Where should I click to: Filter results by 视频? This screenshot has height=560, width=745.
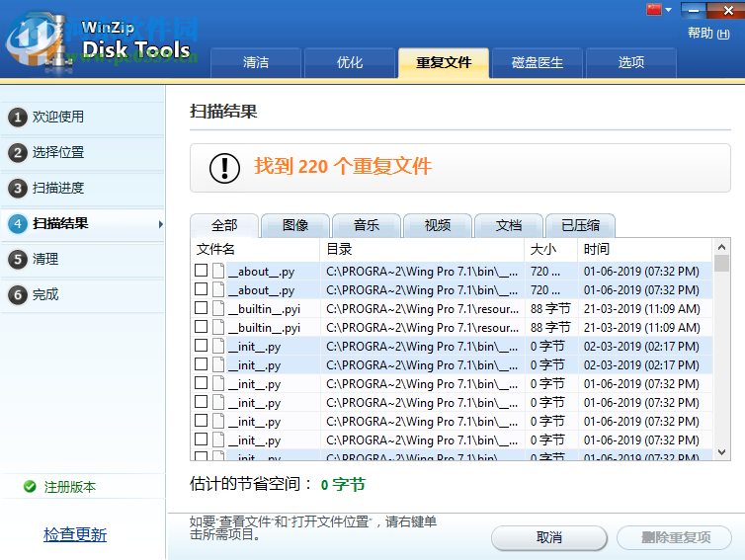pos(438,225)
